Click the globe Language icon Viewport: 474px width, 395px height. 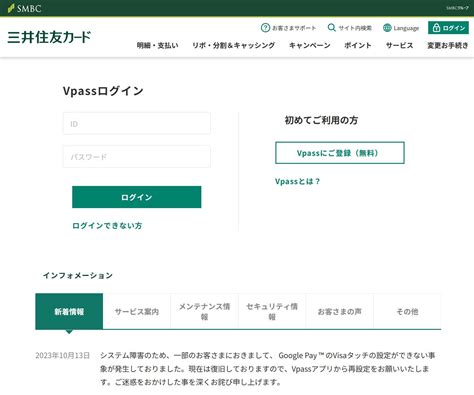[387, 28]
